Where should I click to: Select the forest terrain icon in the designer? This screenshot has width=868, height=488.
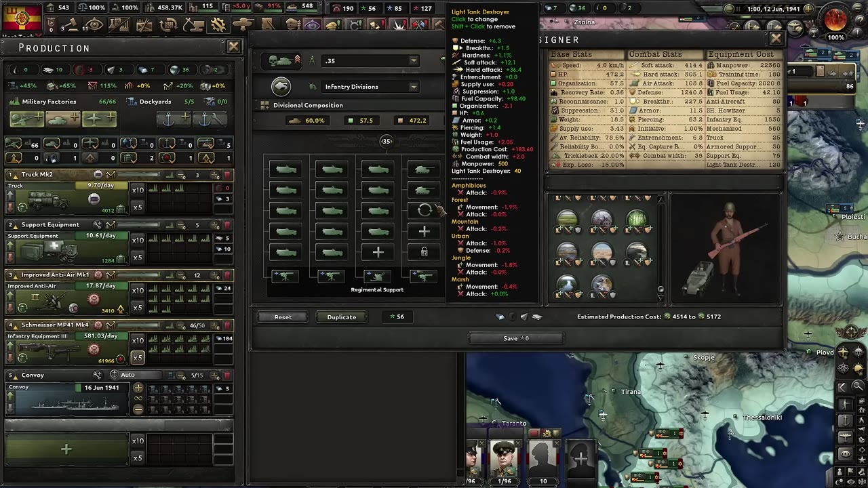coord(636,218)
